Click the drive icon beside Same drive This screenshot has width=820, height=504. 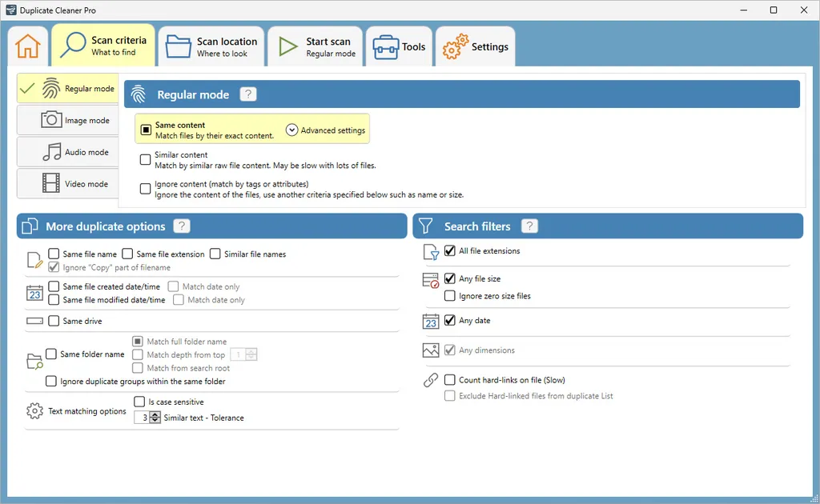coord(34,321)
